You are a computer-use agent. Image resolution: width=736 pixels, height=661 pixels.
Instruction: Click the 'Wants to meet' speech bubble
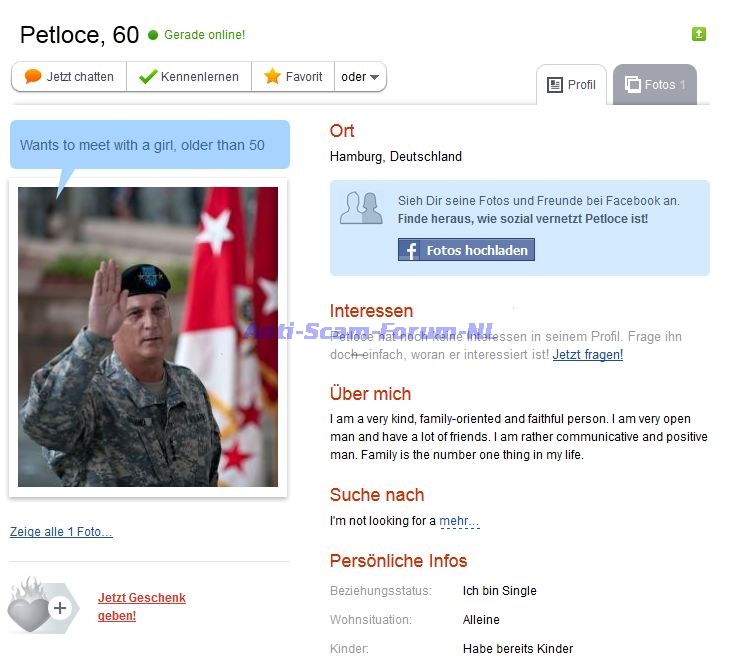point(149,145)
